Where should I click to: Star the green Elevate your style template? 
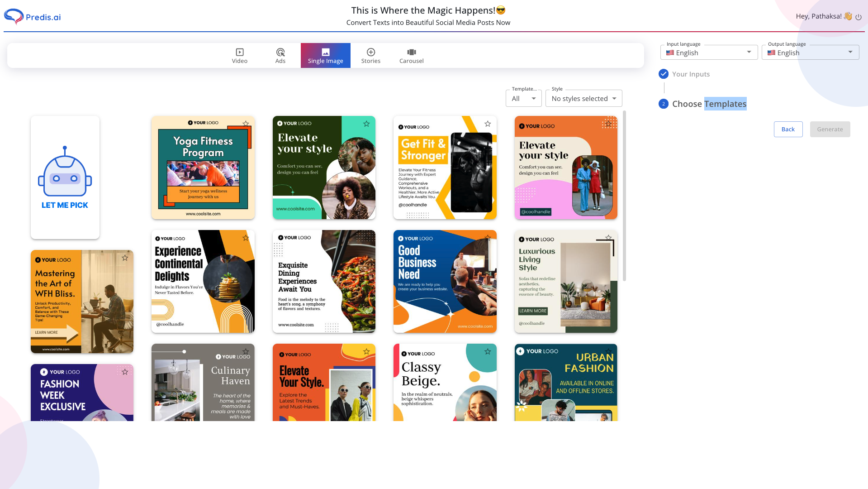pos(366,124)
